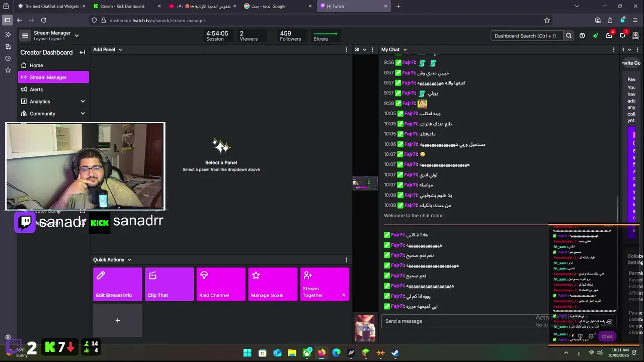The width and height of the screenshot is (644, 362).
Task: Go back in browser history
Action: (x=19, y=20)
